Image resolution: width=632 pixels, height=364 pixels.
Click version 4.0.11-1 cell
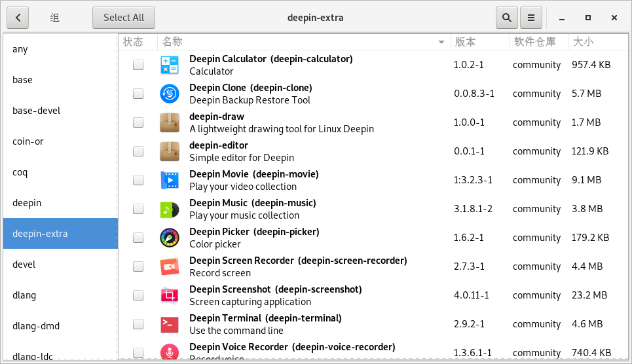click(471, 295)
